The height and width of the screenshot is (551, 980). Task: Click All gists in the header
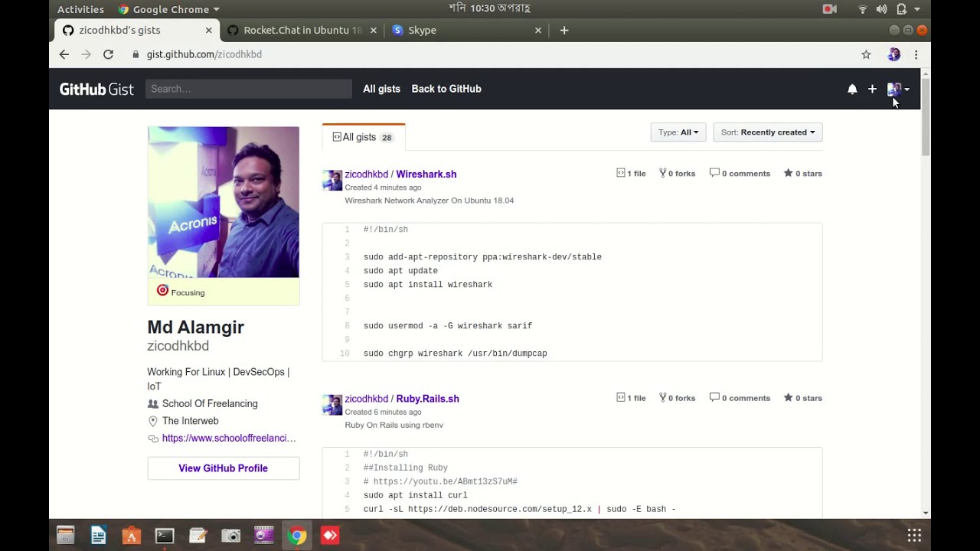pyautogui.click(x=381, y=89)
